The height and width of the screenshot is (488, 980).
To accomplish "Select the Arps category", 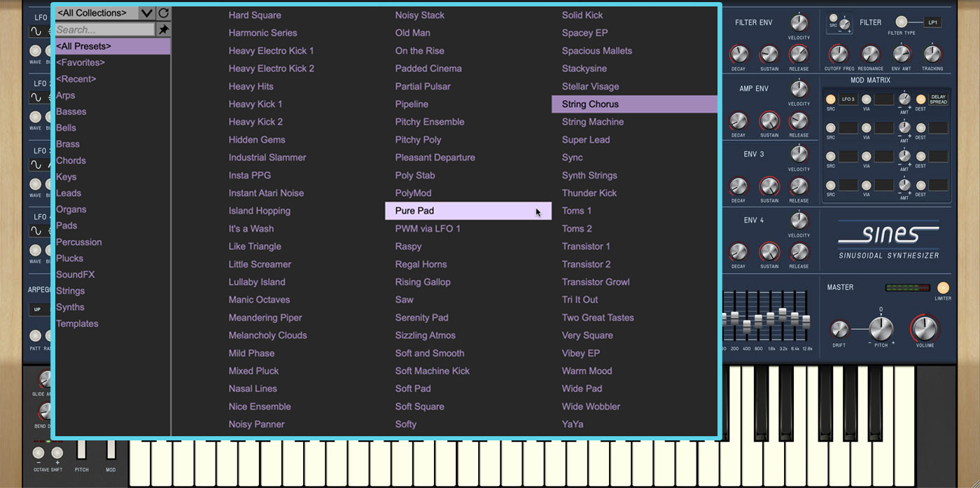I will click(66, 95).
